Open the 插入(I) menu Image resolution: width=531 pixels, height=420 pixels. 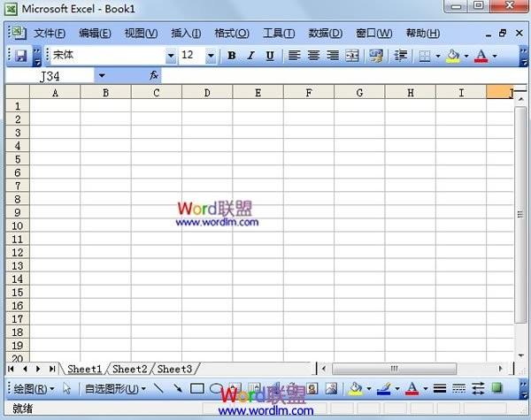186,34
